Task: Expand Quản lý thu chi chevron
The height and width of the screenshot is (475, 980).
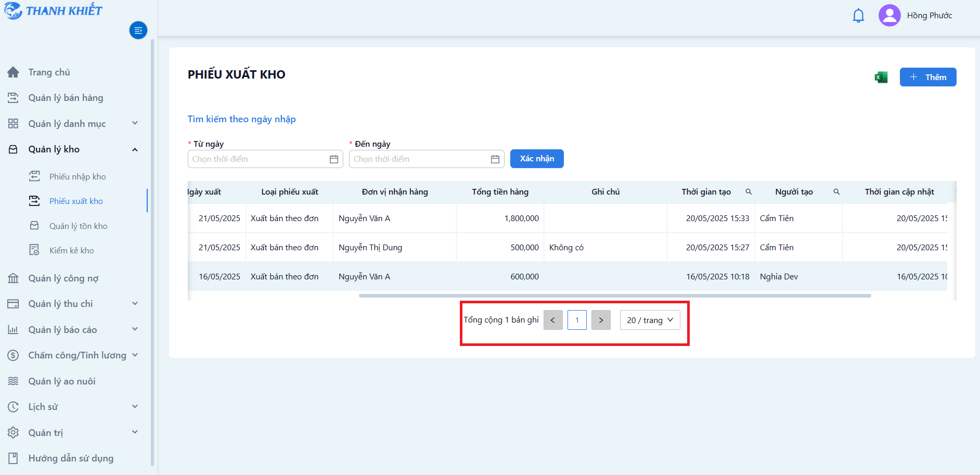Action: tap(135, 304)
